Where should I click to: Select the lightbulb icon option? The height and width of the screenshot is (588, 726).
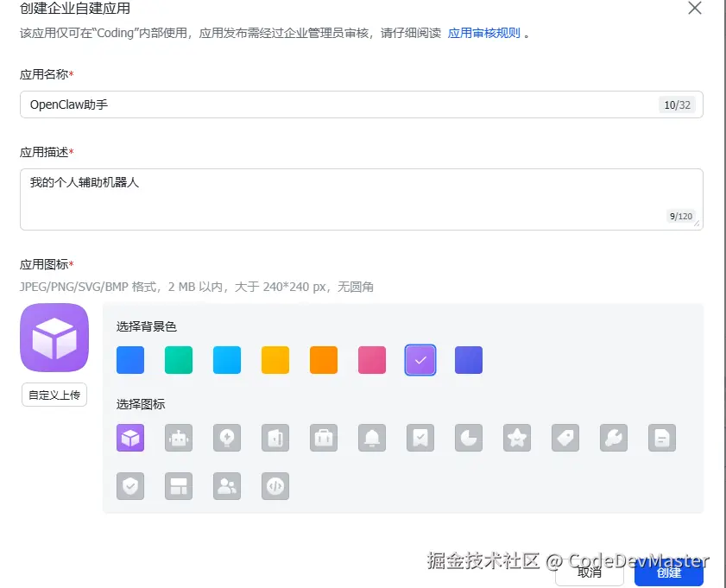coord(227,439)
